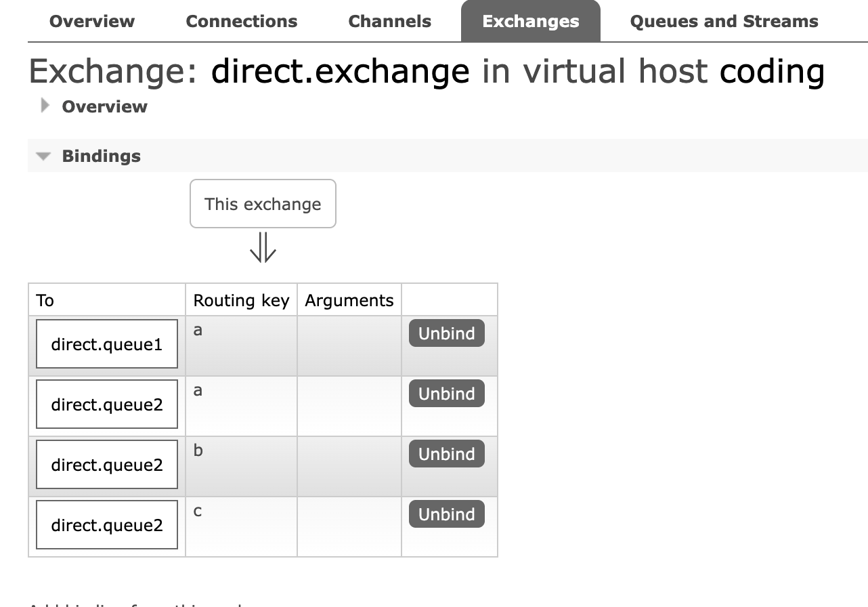Screen dimensions: 868x607
Task: Go to the Channels tab
Action: pyautogui.click(x=389, y=22)
